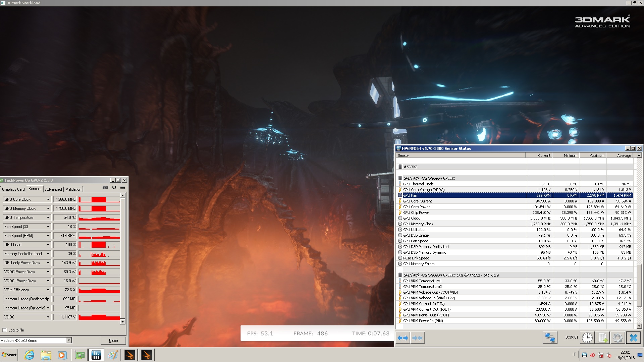Click IT language indicator in taskbar
Image resolution: width=644 pixels, height=362 pixels.
pyautogui.click(x=574, y=354)
